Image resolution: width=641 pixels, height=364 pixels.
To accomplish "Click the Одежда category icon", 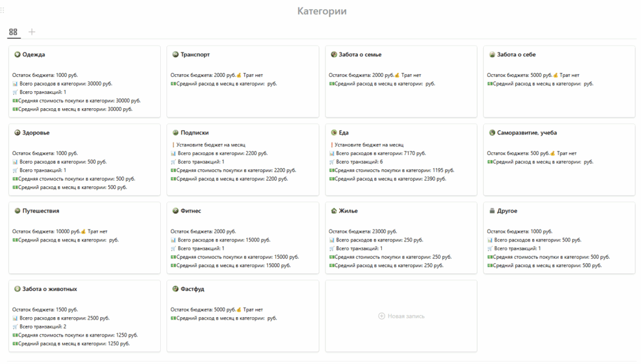I will click(18, 55).
